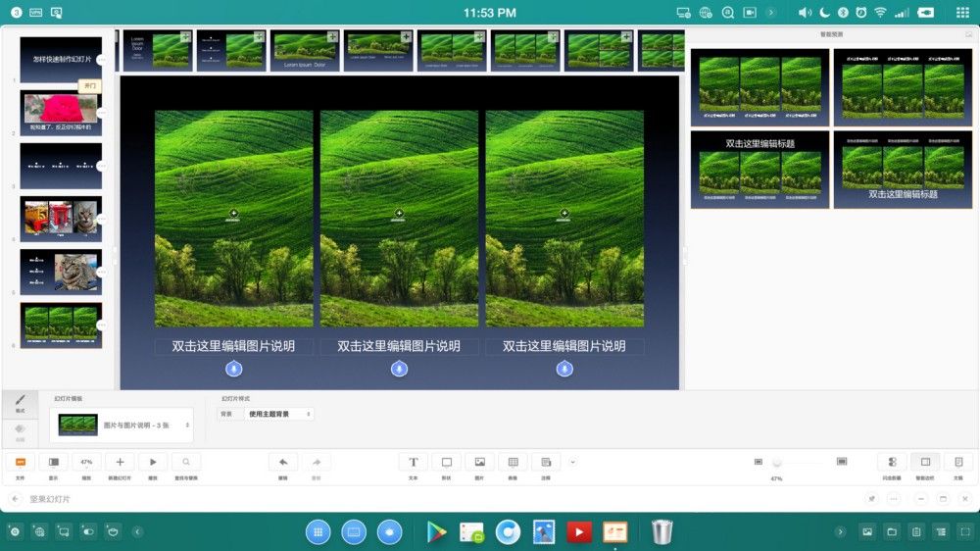Expand more insert tools chevron
The width and height of the screenshot is (980, 551).
tap(573, 462)
